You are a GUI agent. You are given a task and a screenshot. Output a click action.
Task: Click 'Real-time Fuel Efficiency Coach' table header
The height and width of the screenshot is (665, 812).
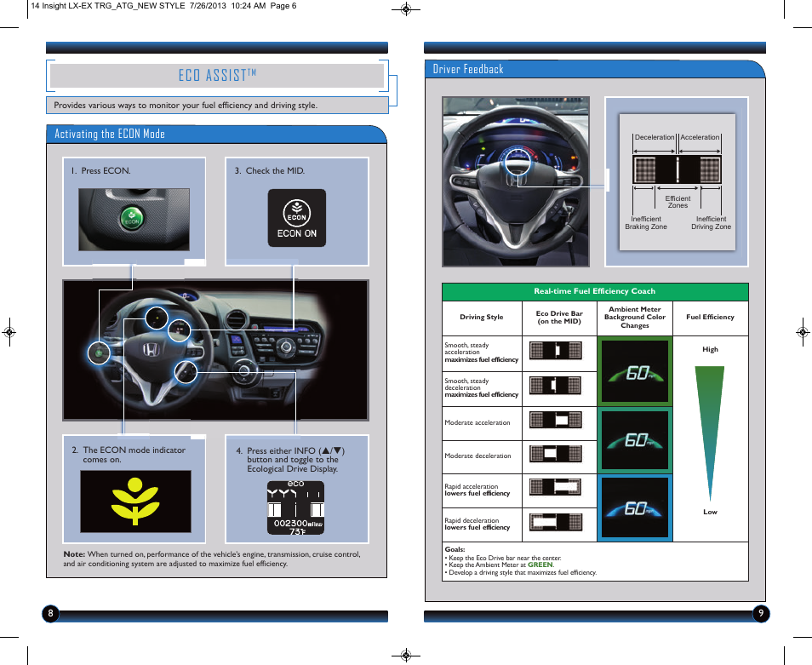pyautogui.click(x=595, y=291)
